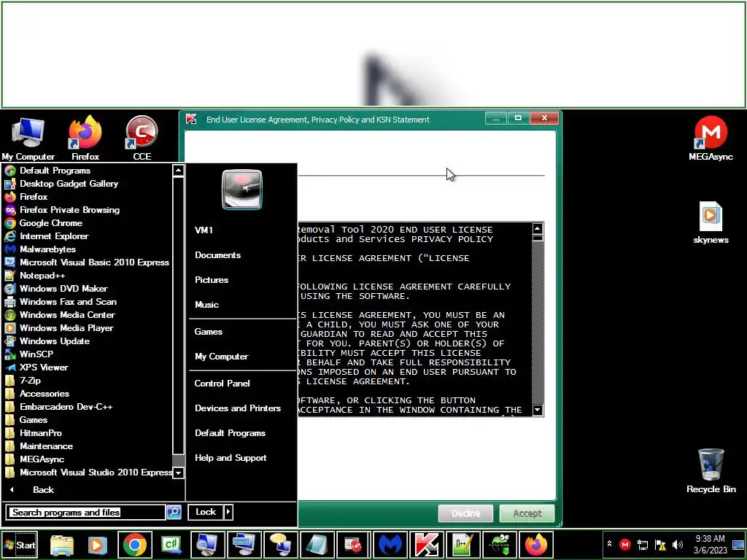Open Control Panel
The image size is (747, 560).
pyautogui.click(x=222, y=384)
